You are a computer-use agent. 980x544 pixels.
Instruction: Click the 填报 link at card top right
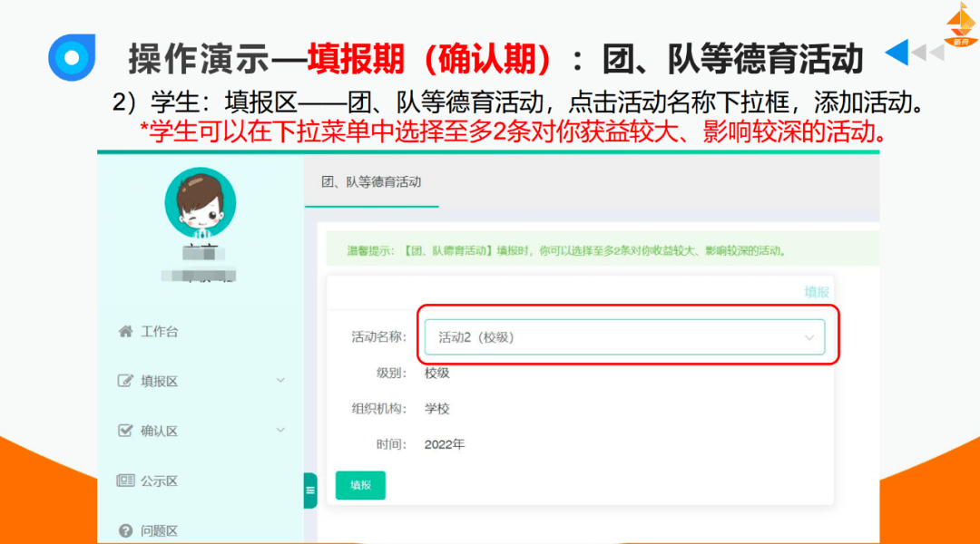[816, 292]
